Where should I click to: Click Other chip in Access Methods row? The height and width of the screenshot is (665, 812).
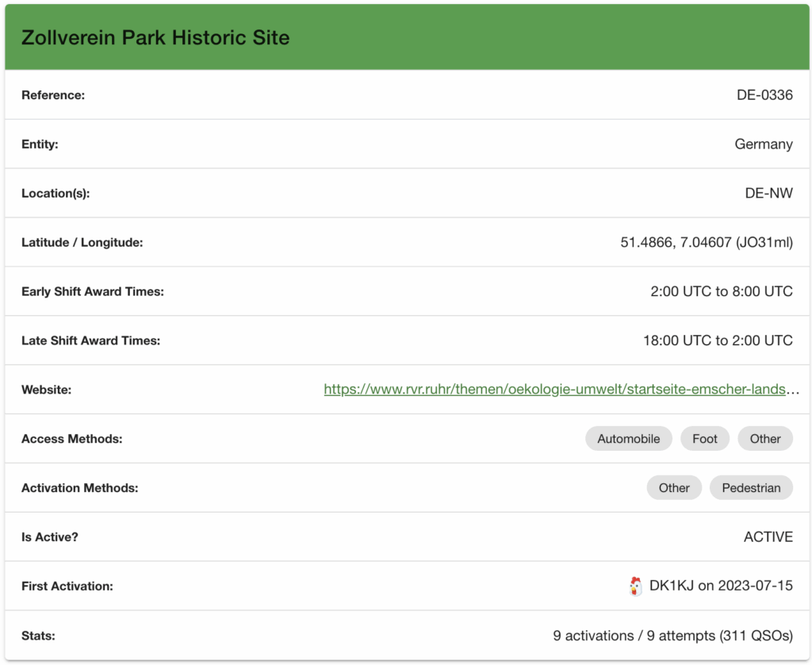tap(765, 439)
